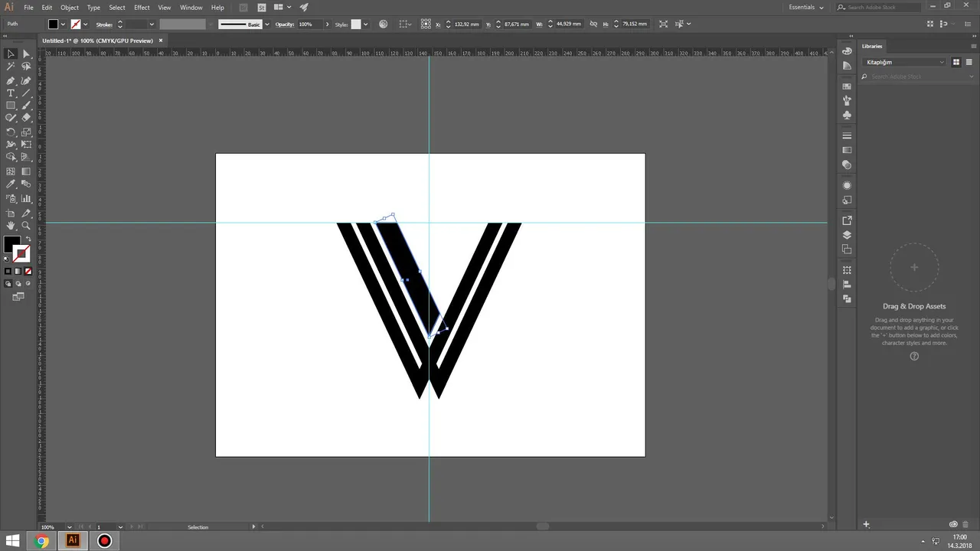Screen dimensions: 980x551
Task: Open the File menu
Action: click(x=28, y=7)
